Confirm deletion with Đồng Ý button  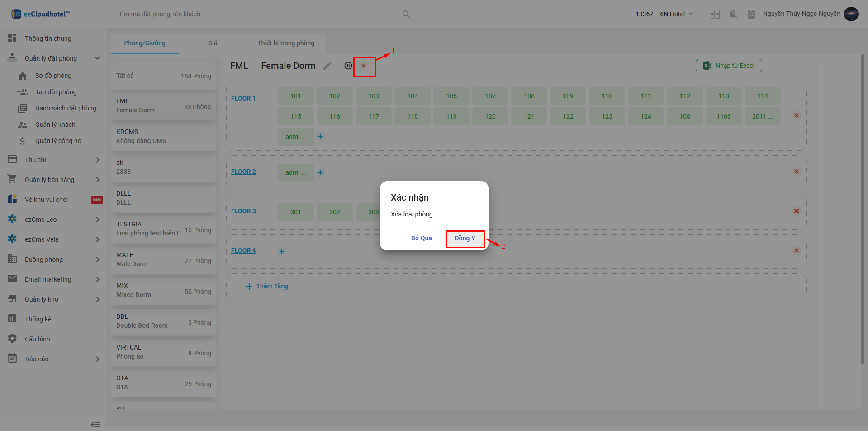pyautogui.click(x=465, y=239)
